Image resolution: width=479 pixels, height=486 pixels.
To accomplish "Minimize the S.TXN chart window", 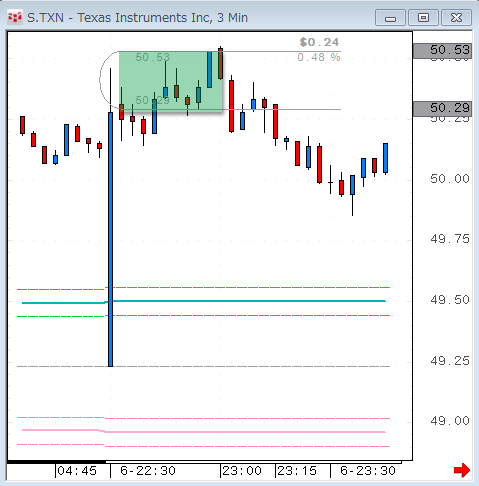I will pos(390,18).
